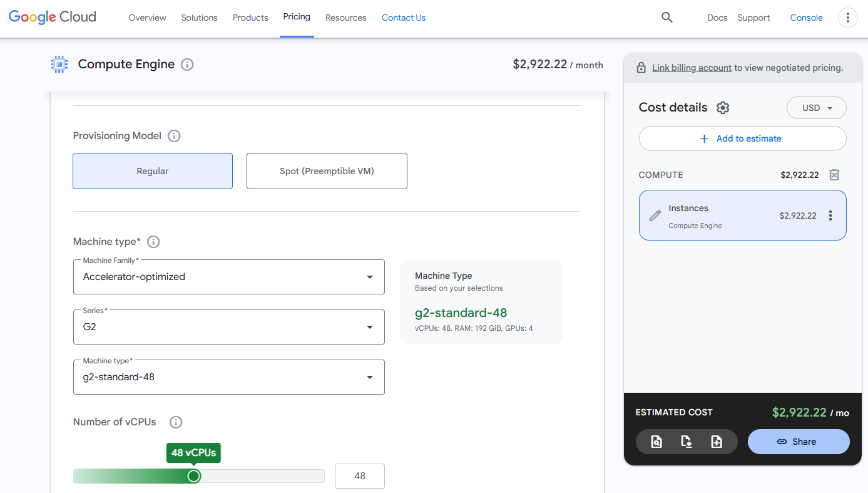Image resolution: width=868 pixels, height=493 pixels.
Task: Open the Series G2 dropdown
Action: (x=229, y=327)
